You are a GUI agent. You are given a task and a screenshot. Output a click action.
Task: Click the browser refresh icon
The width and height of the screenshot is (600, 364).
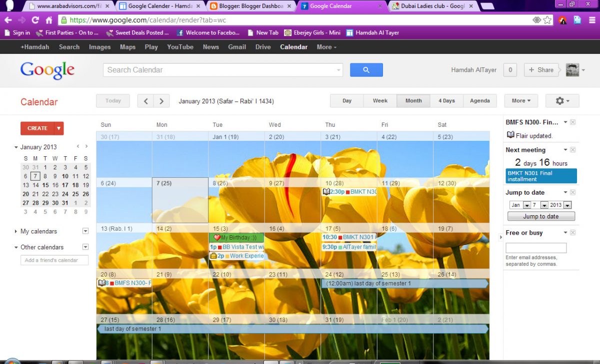click(34, 20)
